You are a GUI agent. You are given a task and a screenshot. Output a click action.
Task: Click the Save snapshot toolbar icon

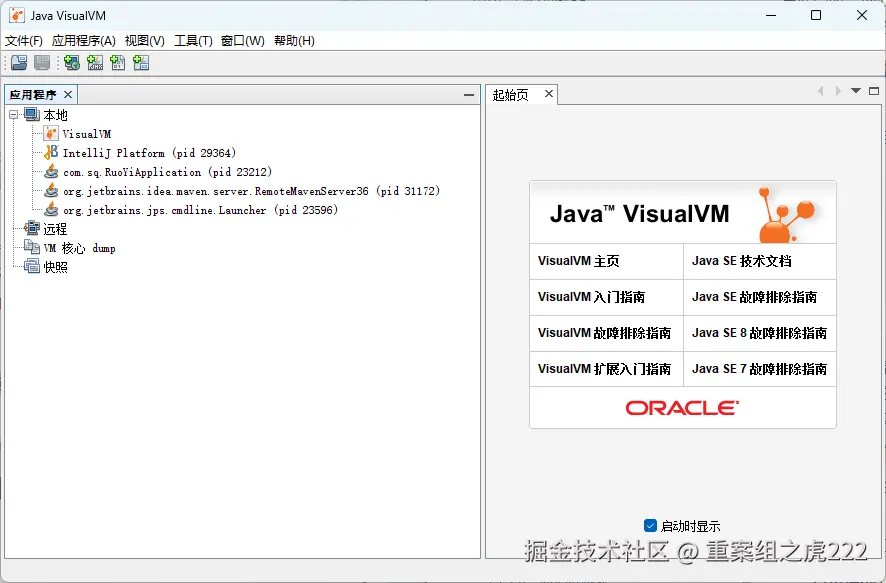coord(41,62)
